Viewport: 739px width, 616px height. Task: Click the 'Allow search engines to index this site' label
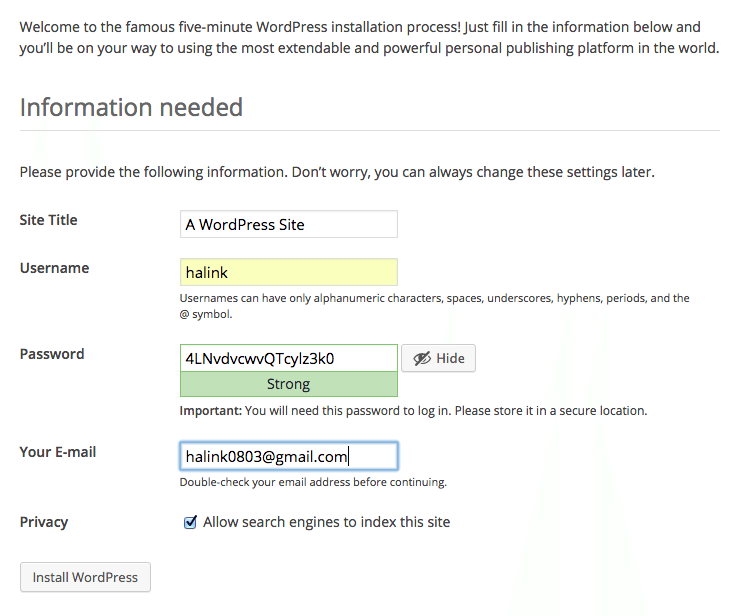pos(326,522)
